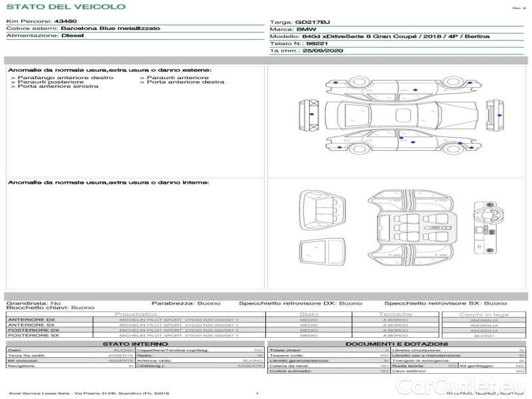Viewport: 532px width, 399px height.
Task: Select the Telaio number 98221
Action: [317, 43]
